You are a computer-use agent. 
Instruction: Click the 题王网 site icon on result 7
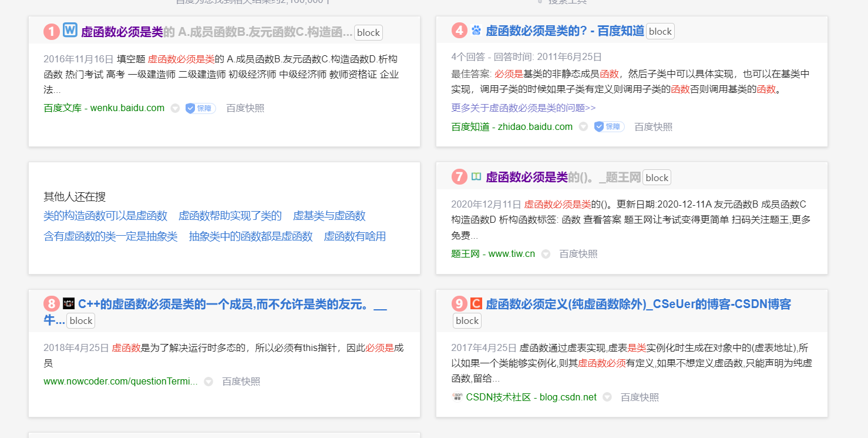click(x=476, y=176)
